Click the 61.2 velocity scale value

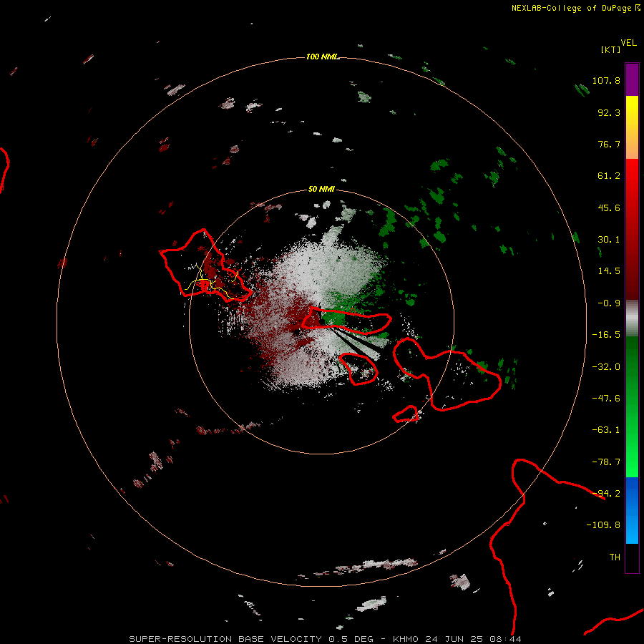click(609, 176)
